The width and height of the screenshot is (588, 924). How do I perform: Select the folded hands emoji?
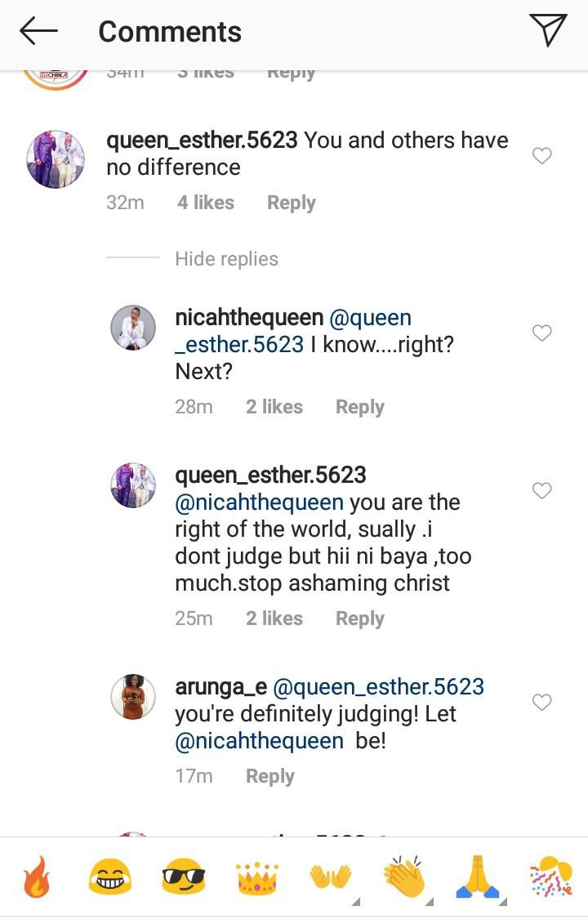coord(477,877)
